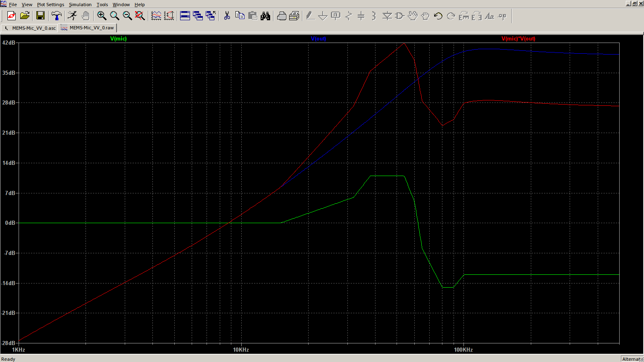
Task: Click the Pick Visible Traces icon
Action: point(156,16)
